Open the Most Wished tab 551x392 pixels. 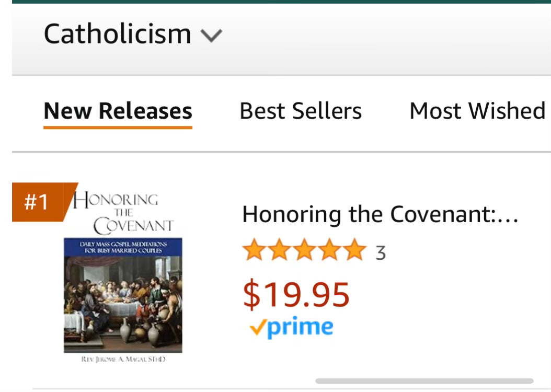pyautogui.click(x=477, y=111)
